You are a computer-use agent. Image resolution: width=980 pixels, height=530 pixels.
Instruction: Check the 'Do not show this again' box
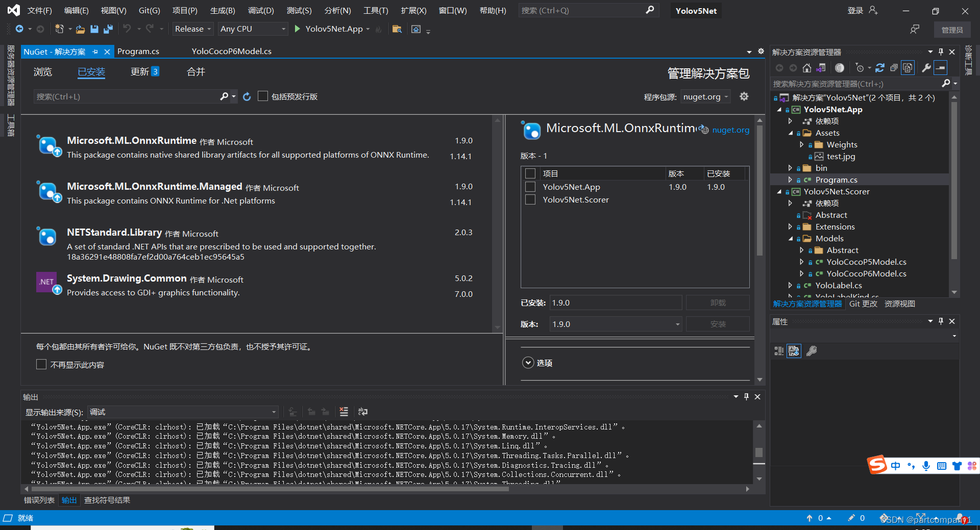pyautogui.click(x=41, y=365)
